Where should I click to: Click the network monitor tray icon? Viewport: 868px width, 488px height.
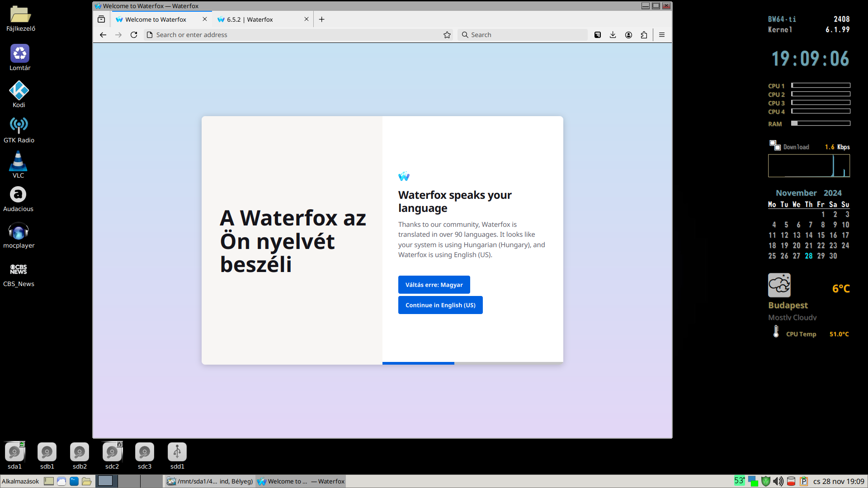click(x=753, y=481)
